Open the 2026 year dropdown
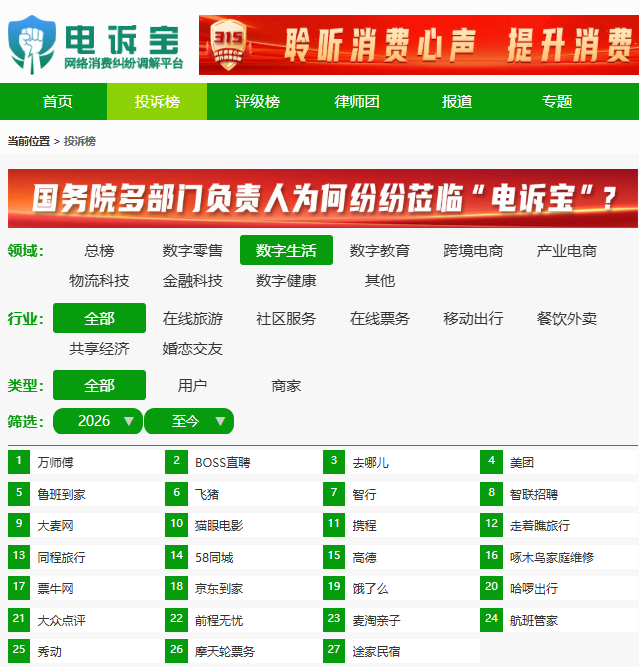Viewport: 639px width, 667px height. pos(98,421)
